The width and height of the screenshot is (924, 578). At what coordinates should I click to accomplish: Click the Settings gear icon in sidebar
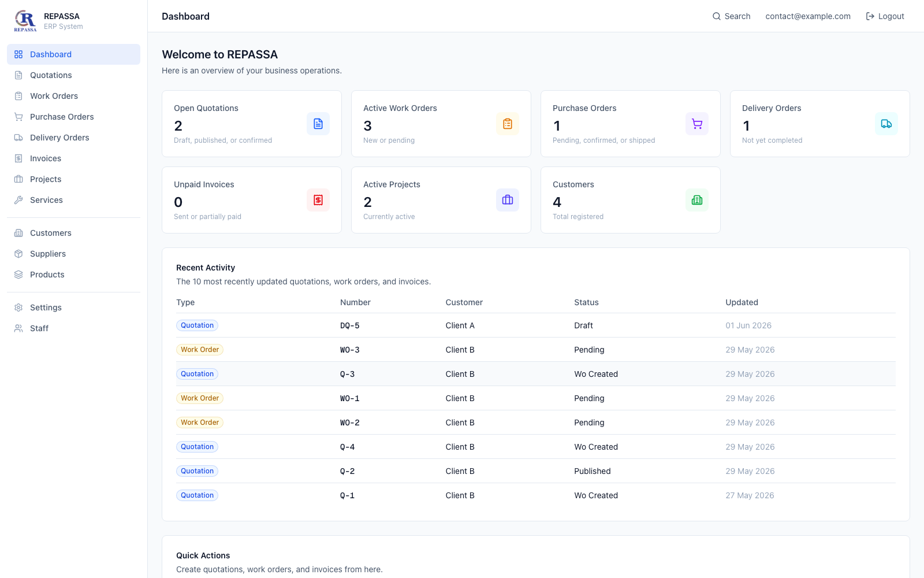coord(18,307)
